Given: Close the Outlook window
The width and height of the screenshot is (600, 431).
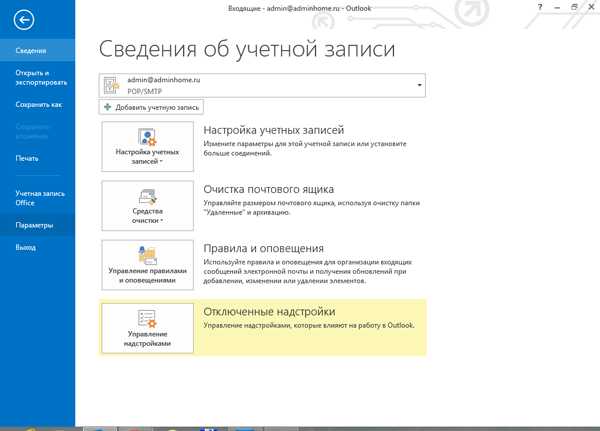Looking at the screenshot, I should (591, 7).
